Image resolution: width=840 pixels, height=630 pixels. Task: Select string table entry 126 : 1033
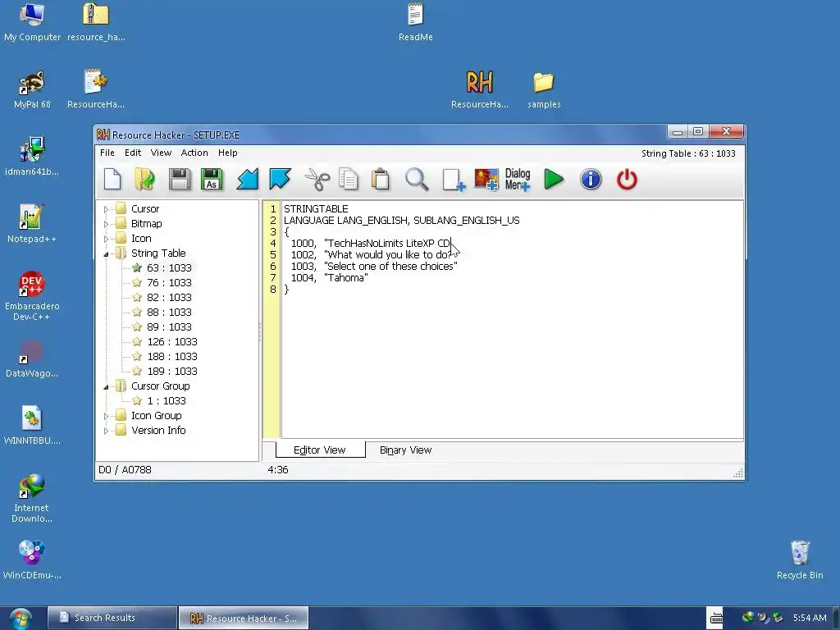(x=171, y=342)
